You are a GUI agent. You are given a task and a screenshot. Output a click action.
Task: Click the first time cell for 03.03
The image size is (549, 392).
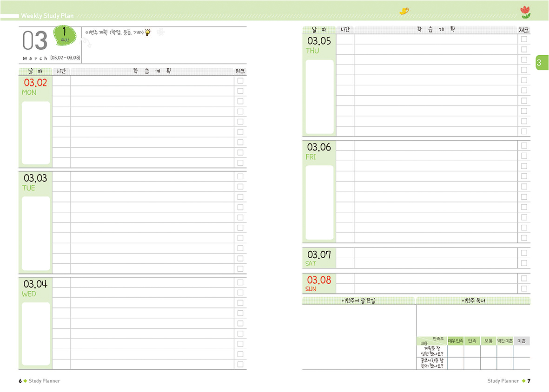[x=61, y=176]
